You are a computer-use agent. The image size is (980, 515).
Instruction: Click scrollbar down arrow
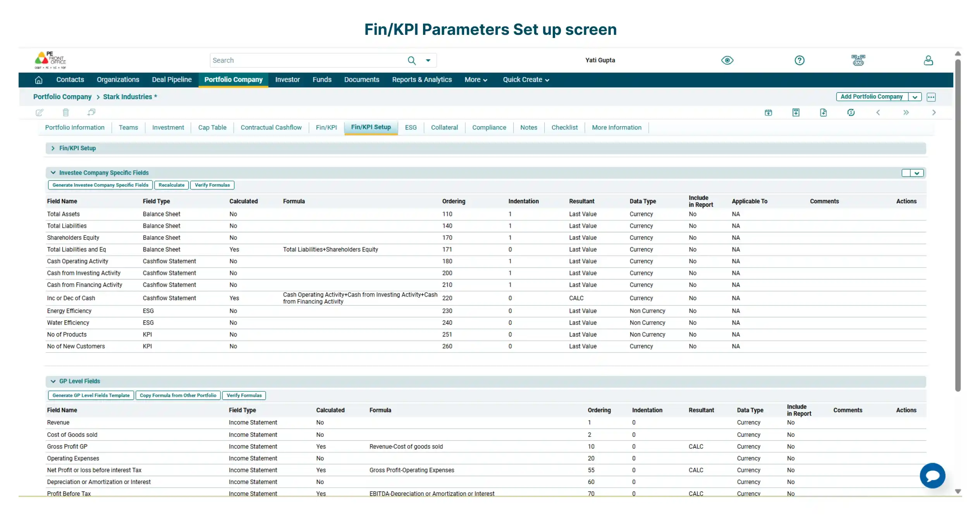click(x=958, y=491)
